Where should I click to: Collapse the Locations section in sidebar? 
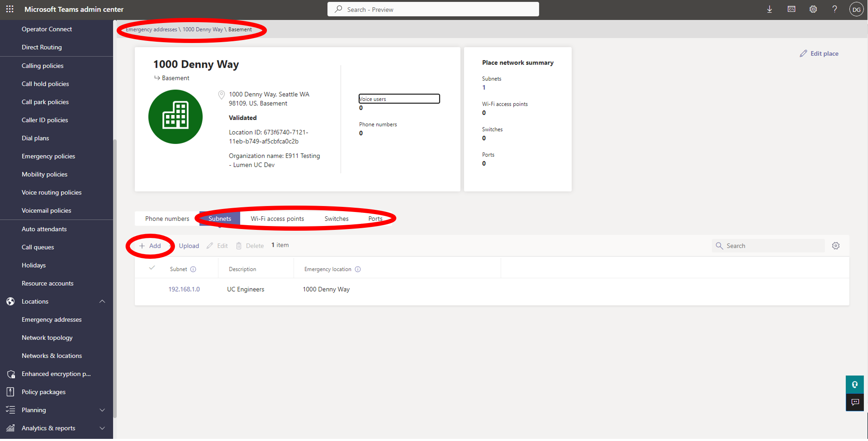coord(102,301)
